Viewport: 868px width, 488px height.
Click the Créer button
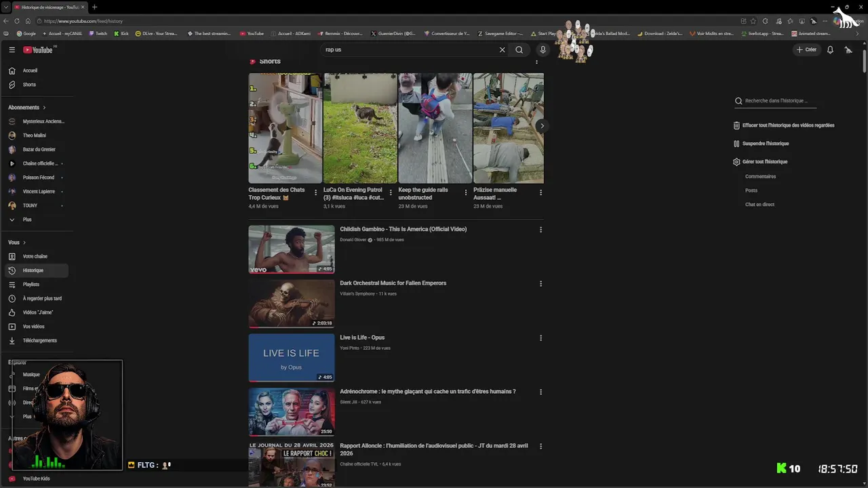(806, 49)
